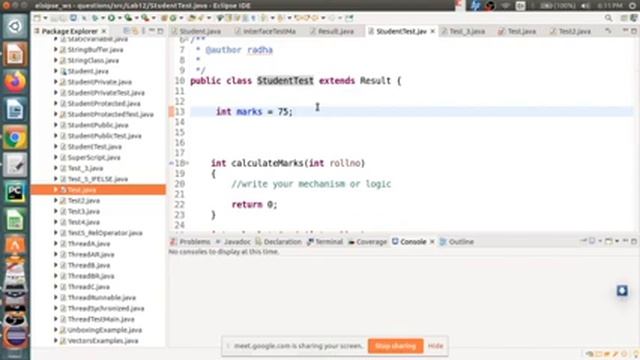Switch to the Test2.java editor tab
Viewport: 640px width, 360px height.
pos(570,31)
